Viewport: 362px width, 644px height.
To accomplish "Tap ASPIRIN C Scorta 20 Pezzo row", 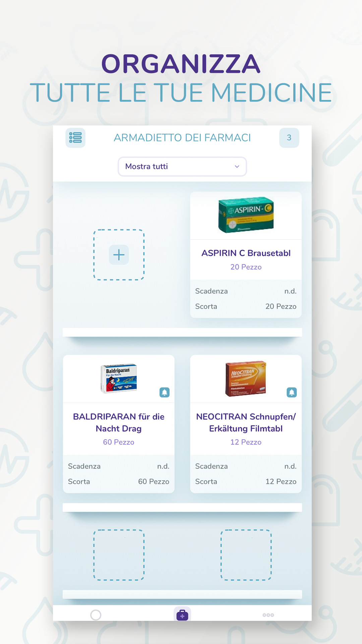I will click(246, 306).
